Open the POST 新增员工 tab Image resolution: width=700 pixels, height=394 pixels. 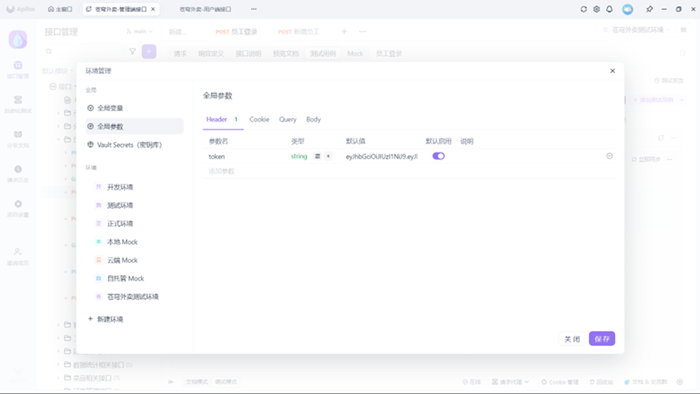[298, 32]
